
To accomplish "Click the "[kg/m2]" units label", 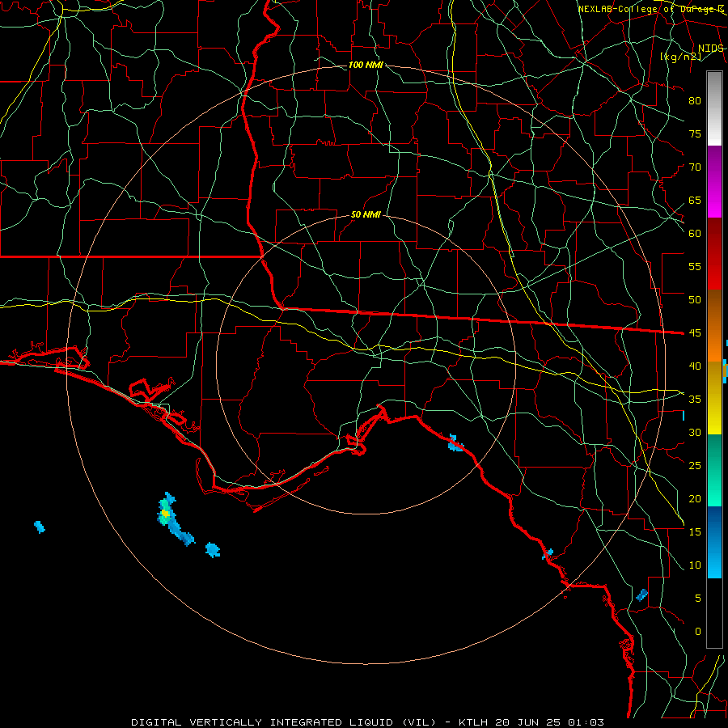I will (x=680, y=57).
